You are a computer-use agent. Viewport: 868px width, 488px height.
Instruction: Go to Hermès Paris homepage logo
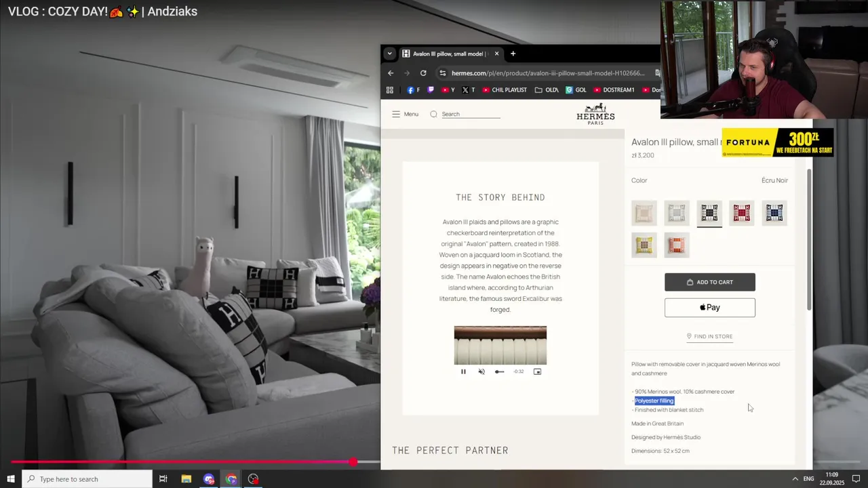595,114
